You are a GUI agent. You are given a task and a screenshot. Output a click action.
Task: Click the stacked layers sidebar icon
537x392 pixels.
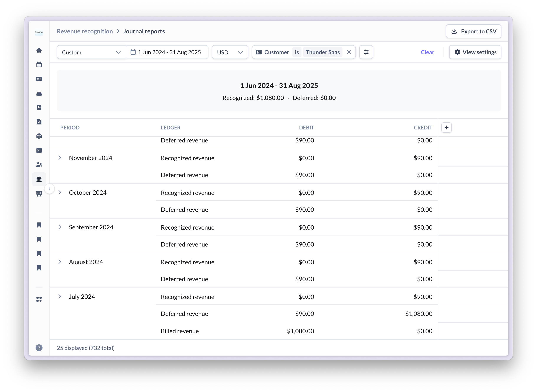pyautogui.click(x=39, y=93)
